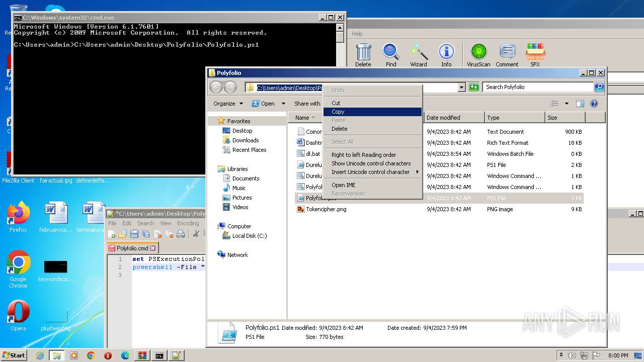This screenshot has width=644, height=362.
Task: Choose Copy from context menu
Action: [372, 112]
